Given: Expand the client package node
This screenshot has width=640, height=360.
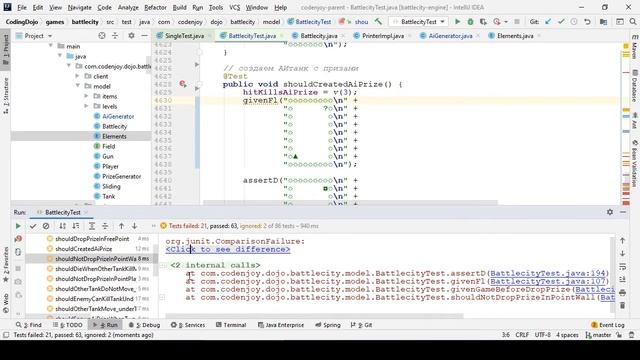Looking at the screenshot, I should tap(77, 76).
